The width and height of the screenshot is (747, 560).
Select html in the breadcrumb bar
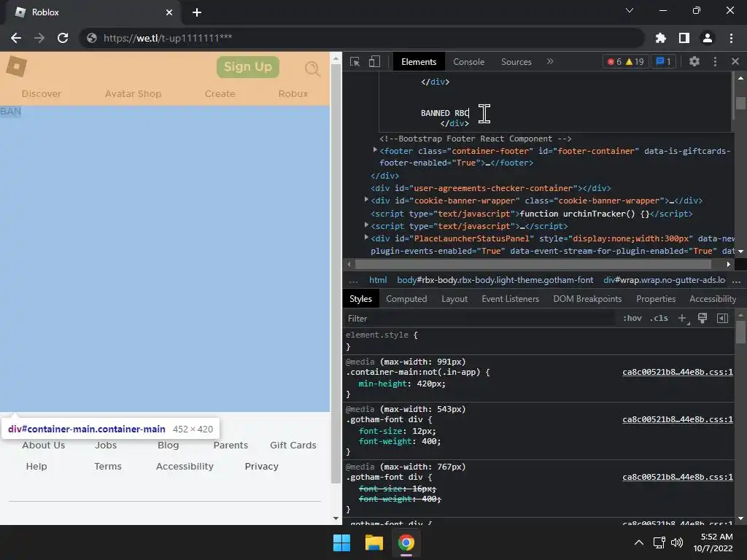tap(378, 280)
